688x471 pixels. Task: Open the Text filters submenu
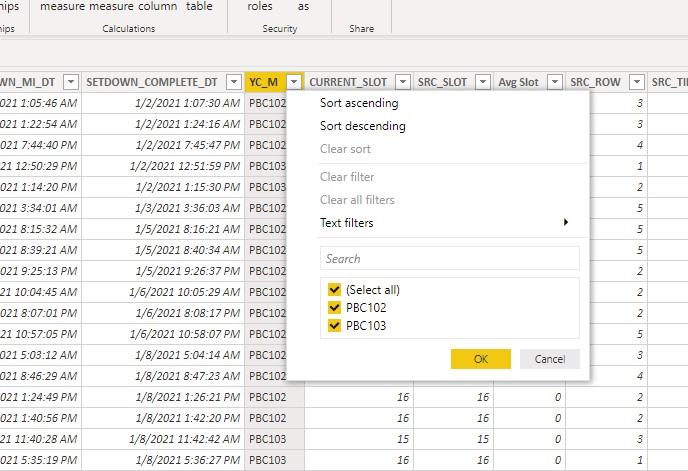pyautogui.click(x=347, y=223)
